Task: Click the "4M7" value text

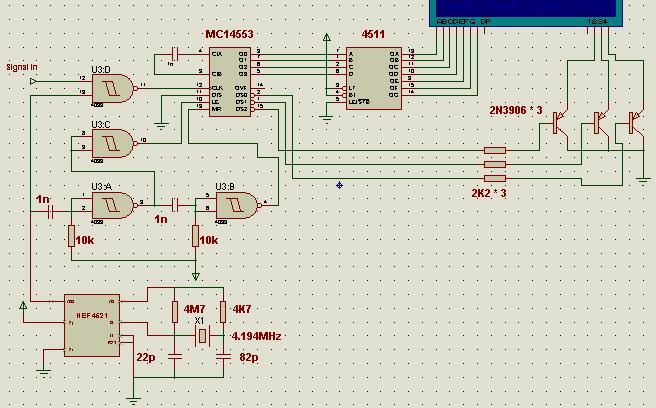Action: 195,309
